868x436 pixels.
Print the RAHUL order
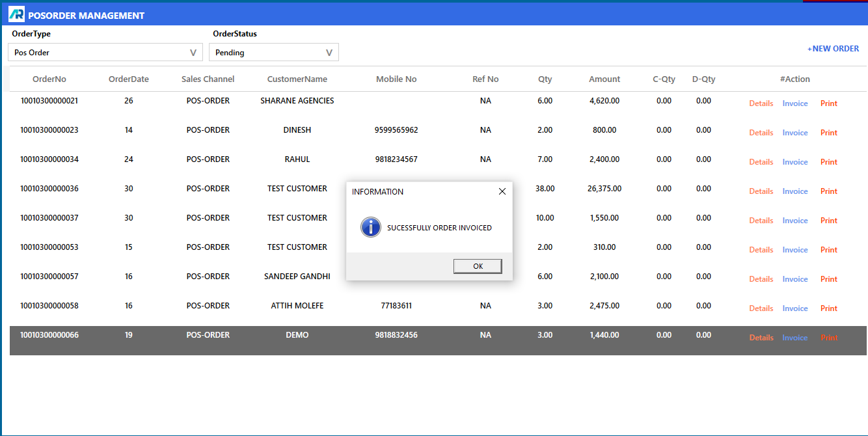click(x=828, y=162)
